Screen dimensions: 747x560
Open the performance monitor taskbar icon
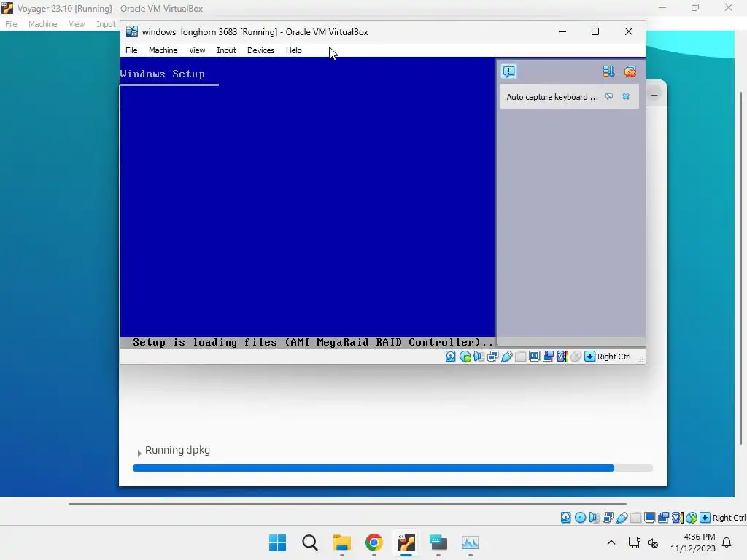(x=471, y=542)
